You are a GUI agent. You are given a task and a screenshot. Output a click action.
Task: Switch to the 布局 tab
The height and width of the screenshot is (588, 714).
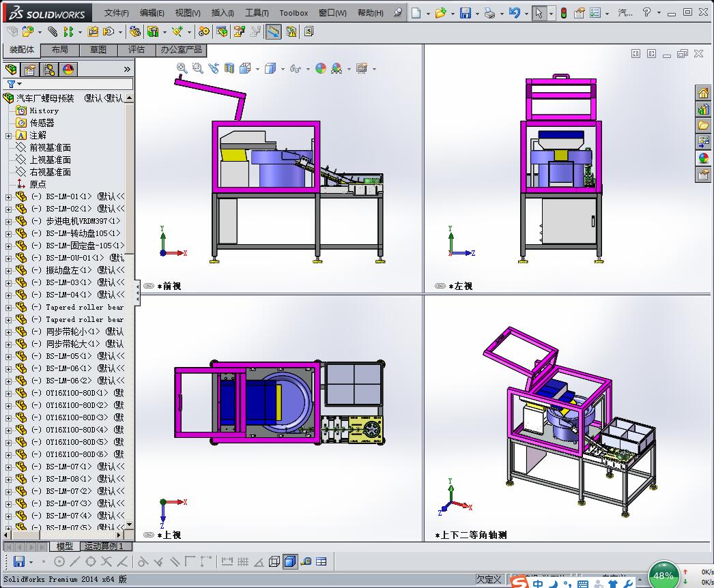point(60,50)
